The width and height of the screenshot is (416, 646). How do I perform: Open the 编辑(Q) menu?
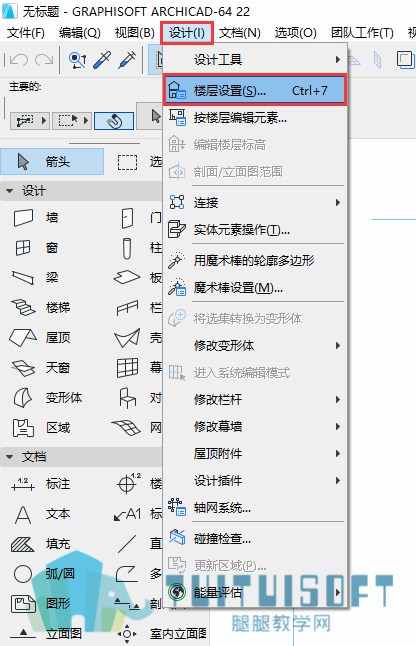79,33
